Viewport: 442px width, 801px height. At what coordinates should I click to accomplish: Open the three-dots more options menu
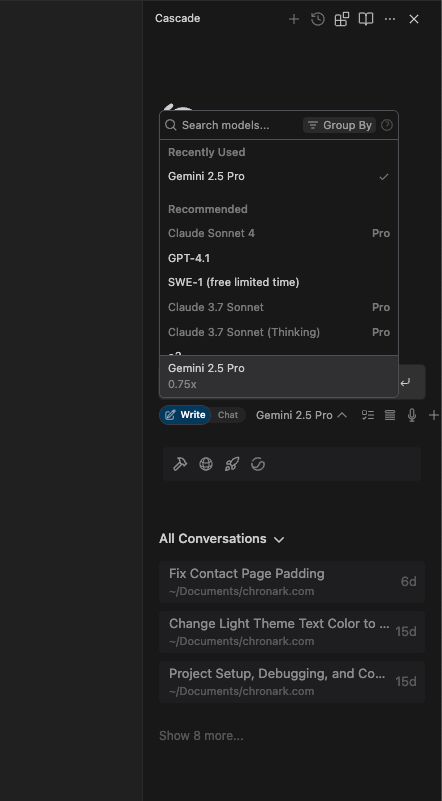[x=390, y=19]
